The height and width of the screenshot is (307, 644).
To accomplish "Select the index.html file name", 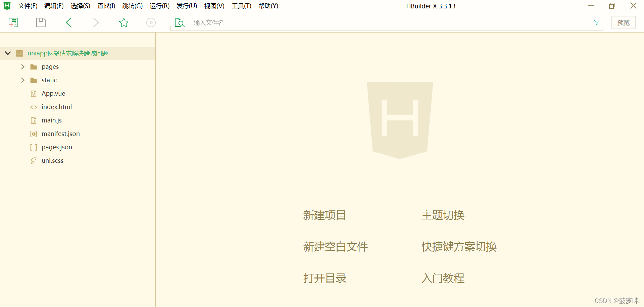I will coord(57,107).
